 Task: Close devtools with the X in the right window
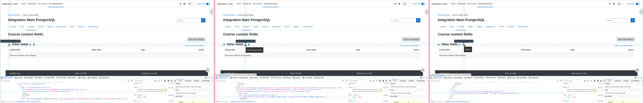(641, 78)
